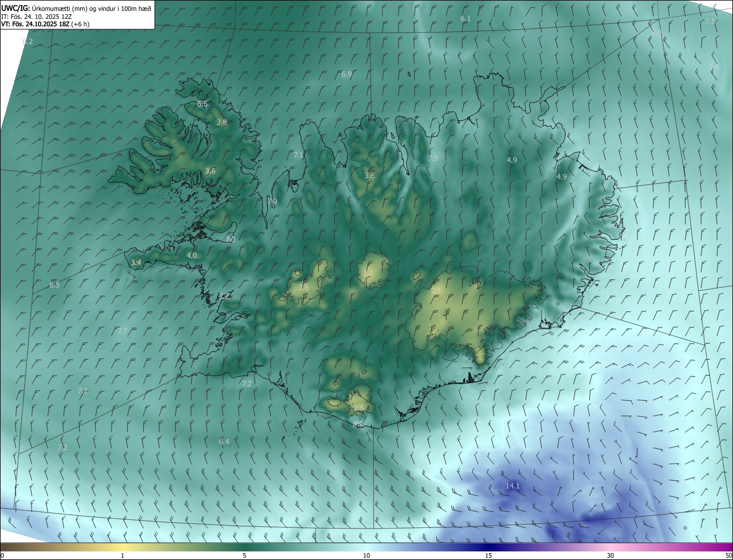Image resolution: width=733 pixels, height=560 pixels.
Task: Click the 8.2 value label
Action: [x=358, y=424]
